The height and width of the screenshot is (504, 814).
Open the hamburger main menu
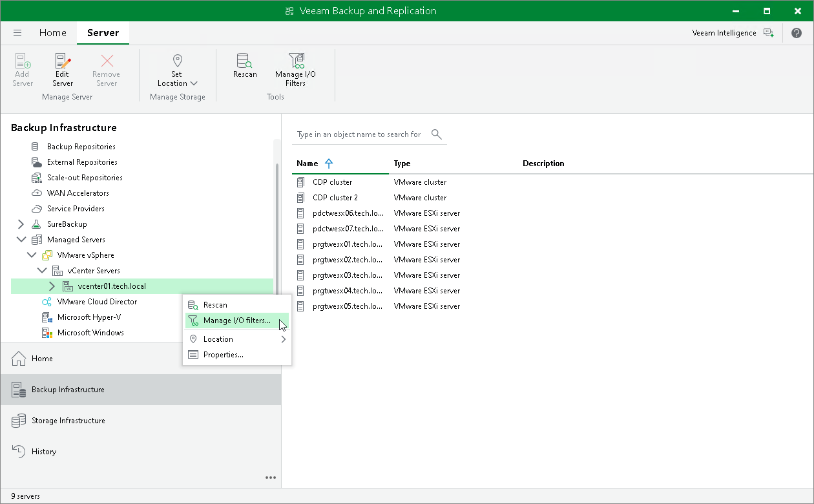click(x=17, y=33)
